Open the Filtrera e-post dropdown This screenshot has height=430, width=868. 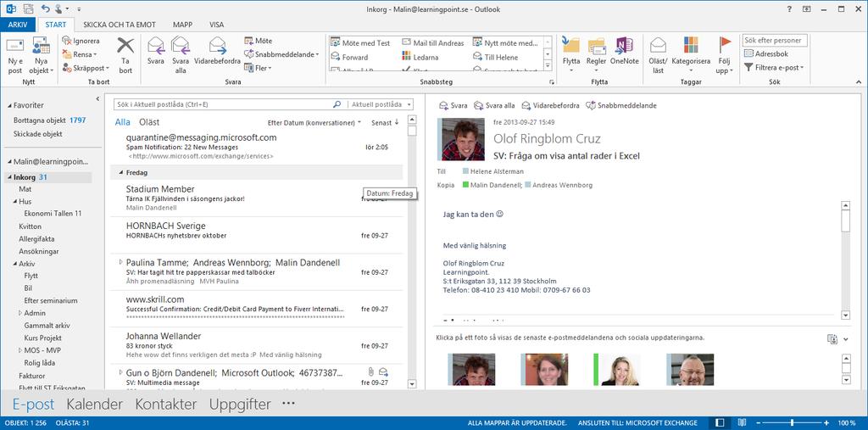tap(773, 68)
